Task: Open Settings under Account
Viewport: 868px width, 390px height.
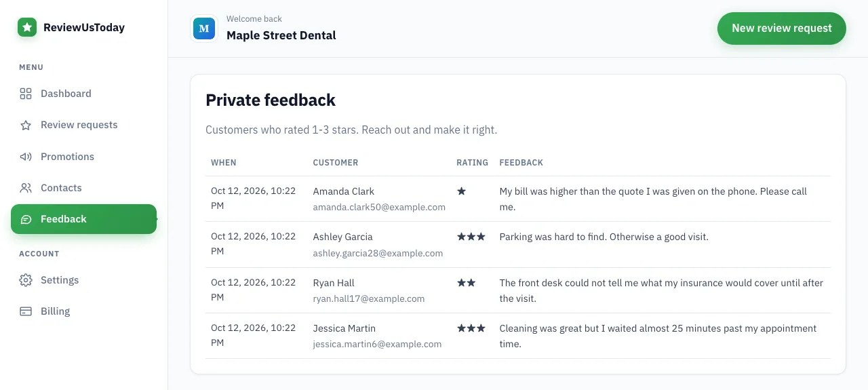Action: click(x=83, y=280)
